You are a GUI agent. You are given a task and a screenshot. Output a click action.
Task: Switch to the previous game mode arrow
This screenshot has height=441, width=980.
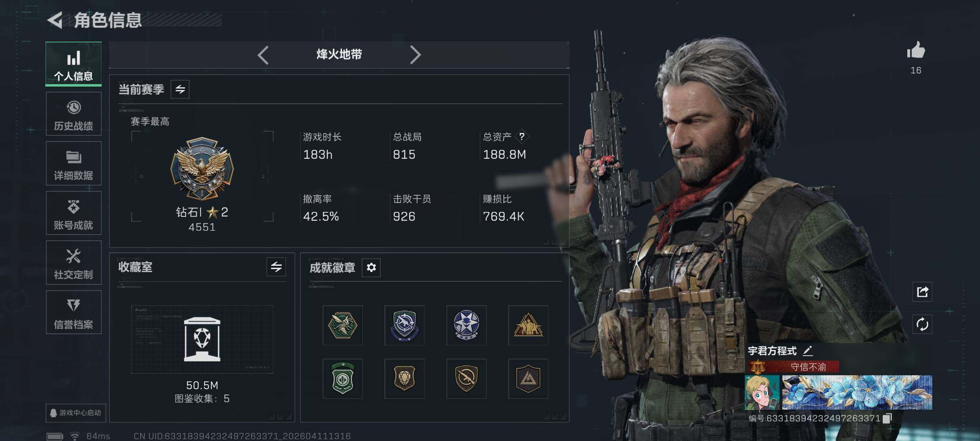pyautogui.click(x=263, y=55)
